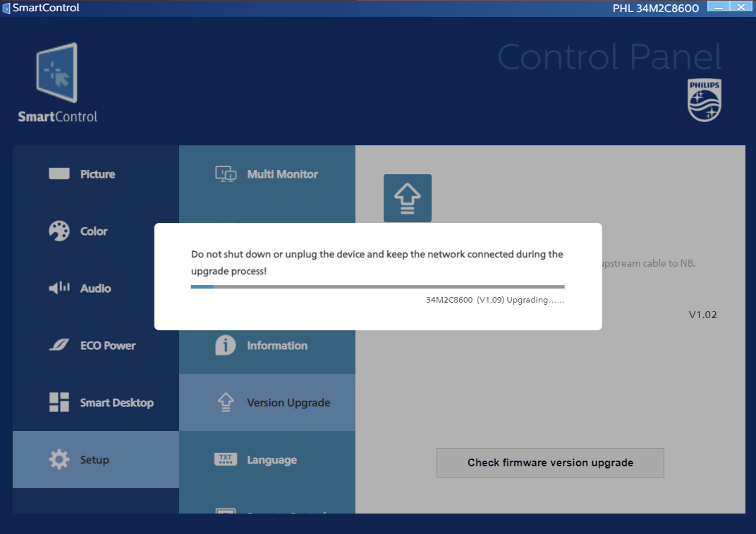Open the Color menu label
Viewport: 756px width, 534px height.
coord(94,231)
